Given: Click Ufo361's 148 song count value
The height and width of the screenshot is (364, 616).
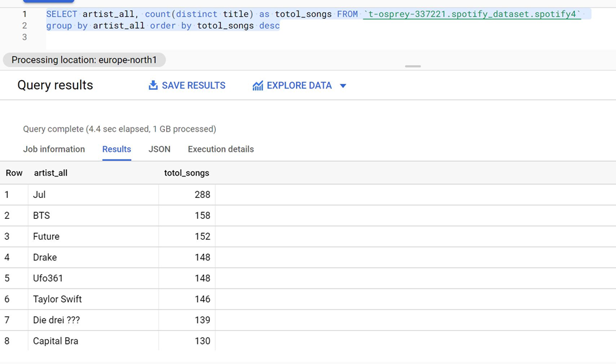Looking at the screenshot, I should click(x=202, y=278).
